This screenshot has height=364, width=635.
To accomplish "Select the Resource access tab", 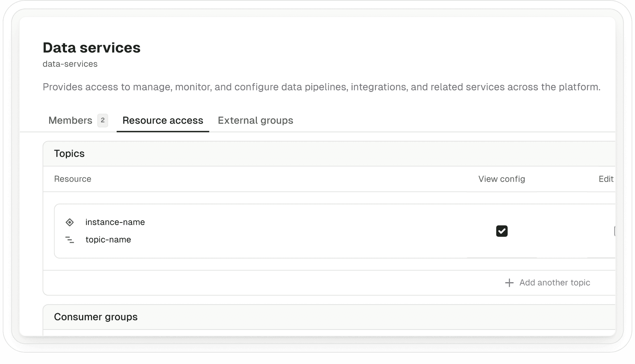I will (163, 121).
